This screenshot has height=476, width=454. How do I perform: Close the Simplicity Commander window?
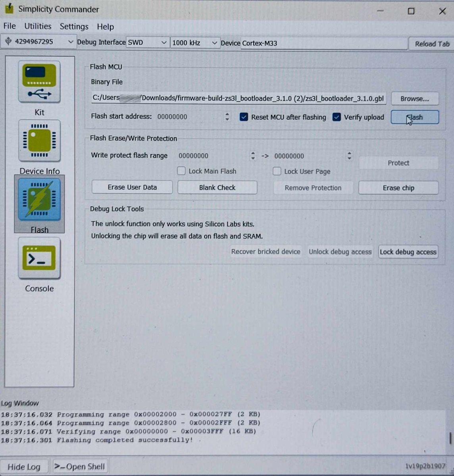coord(442,11)
